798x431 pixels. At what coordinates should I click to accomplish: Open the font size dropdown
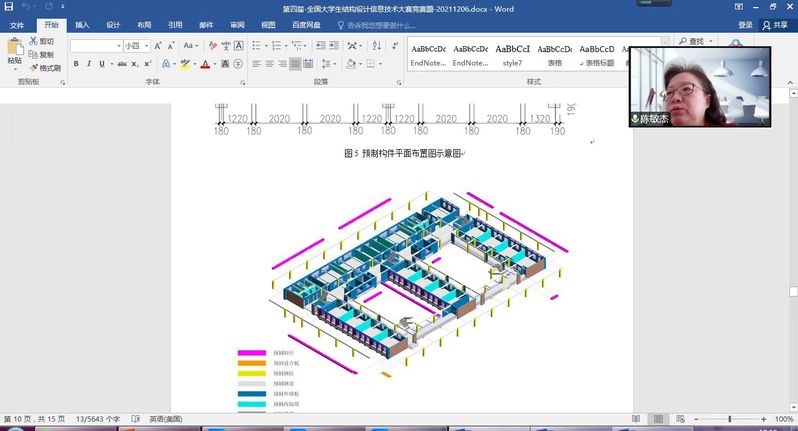(x=146, y=46)
